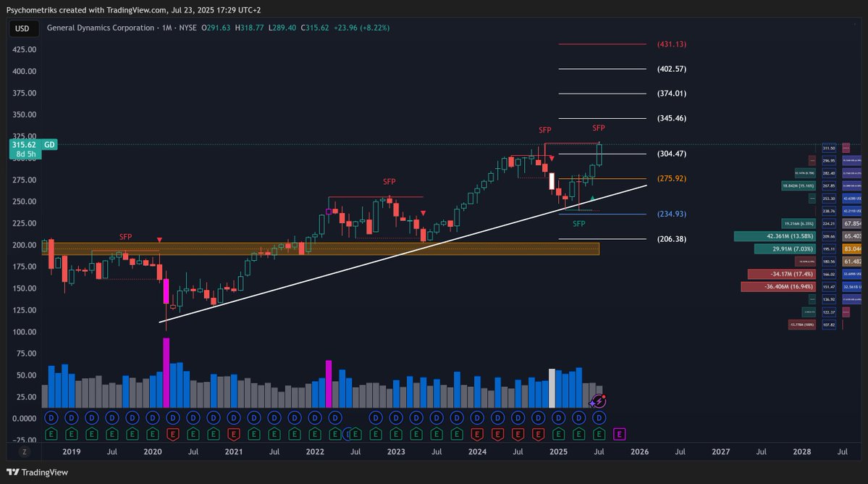Click the green earnings E marker above 2022
The image size is (868, 484).
(x=315, y=434)
